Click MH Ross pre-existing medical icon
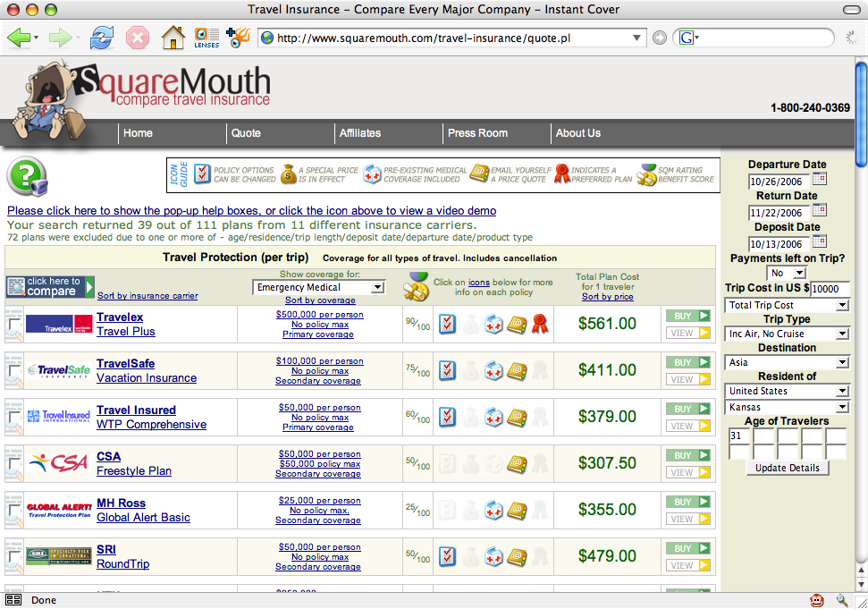The image size is (868, 609). (x=493, y=511)
